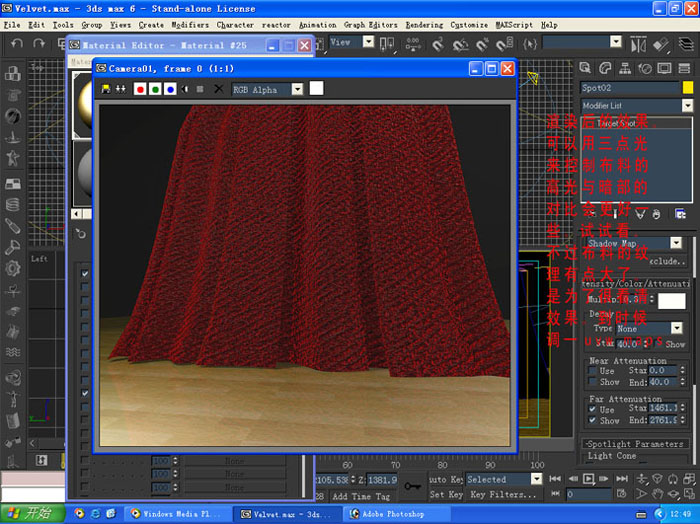This screenshot has width=700, height=524.
Task: Open the View reference coordinate dropdown
Action: point(368,42)
